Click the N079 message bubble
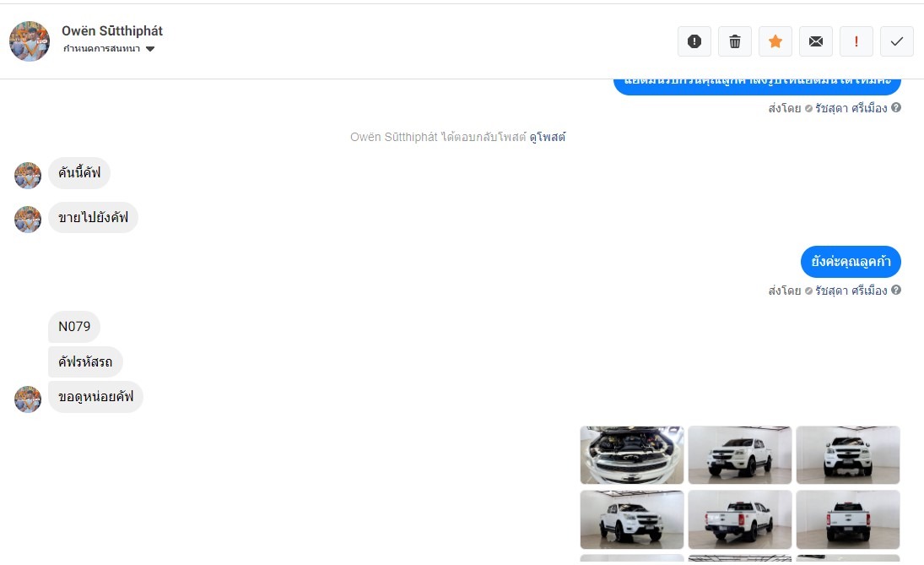 point(74,326)
